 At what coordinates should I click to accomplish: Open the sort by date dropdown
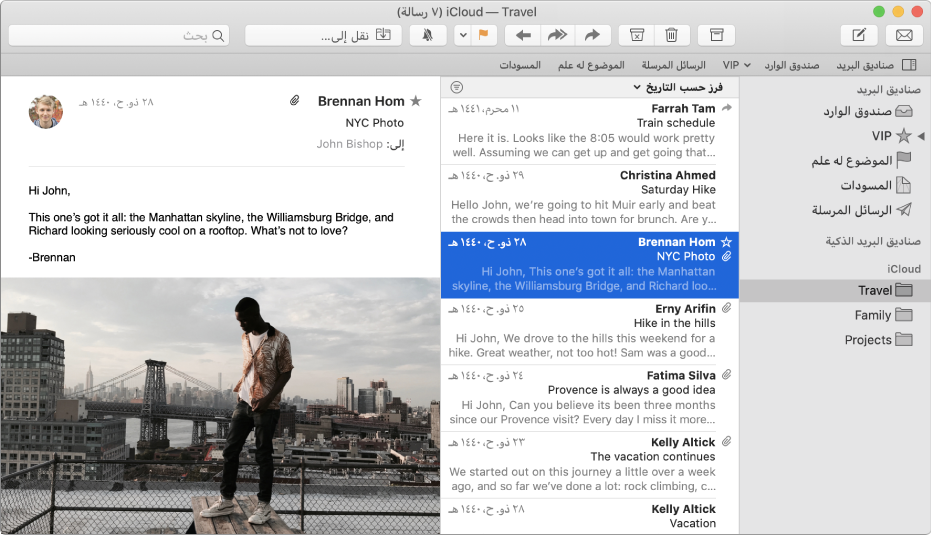click(x=678, y=87)
